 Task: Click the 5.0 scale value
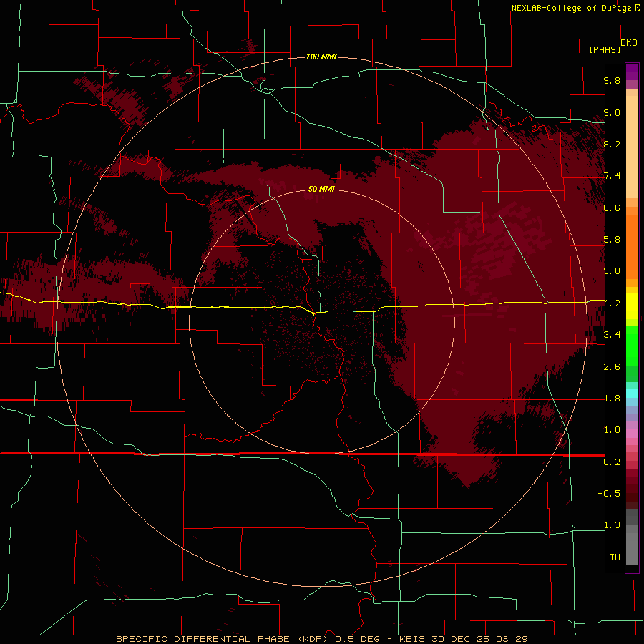[x=612, y=271]
